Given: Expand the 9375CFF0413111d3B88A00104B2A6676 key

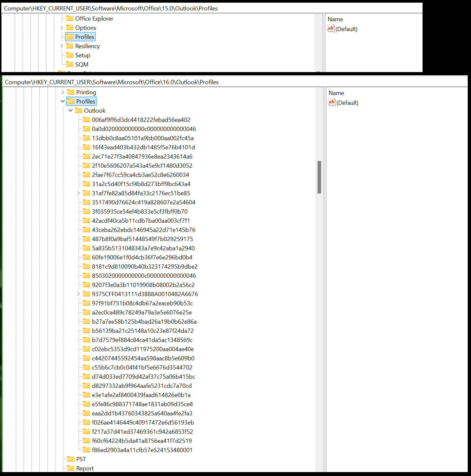Looking at the screenshot, I should coord(78,294).
